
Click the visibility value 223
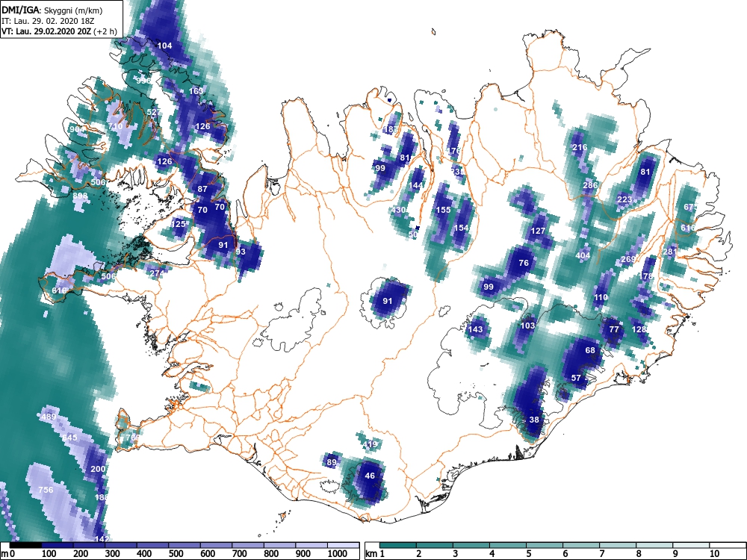click(624, 199)
